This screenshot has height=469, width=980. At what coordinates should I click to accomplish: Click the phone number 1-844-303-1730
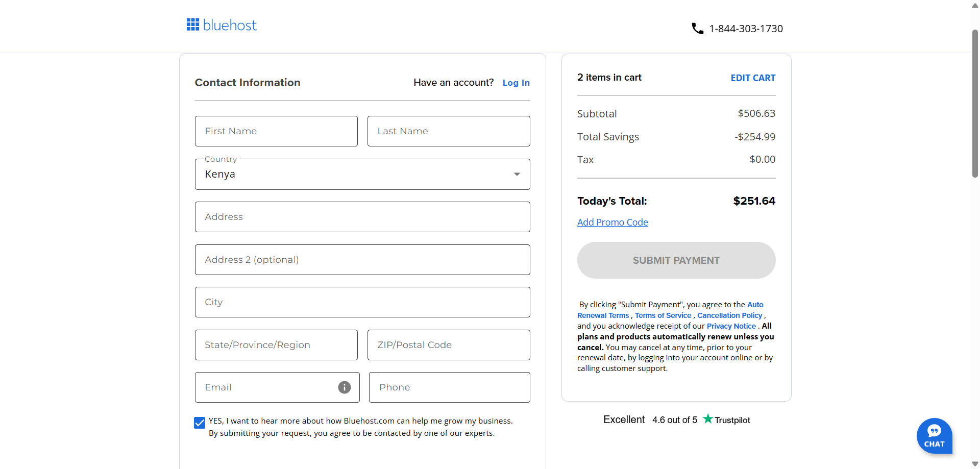pos(746,29)
